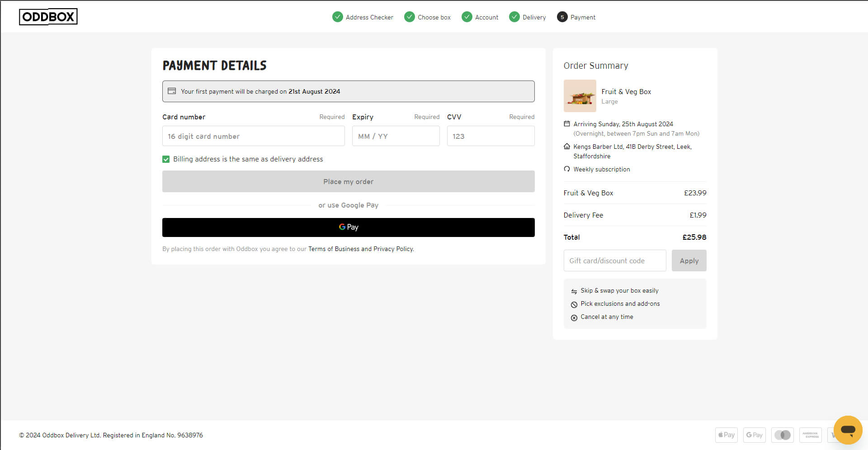Click 'Pick exclusions and add-ons' text
This screenshot has width=868, height=450.
(x=620, y=303)
